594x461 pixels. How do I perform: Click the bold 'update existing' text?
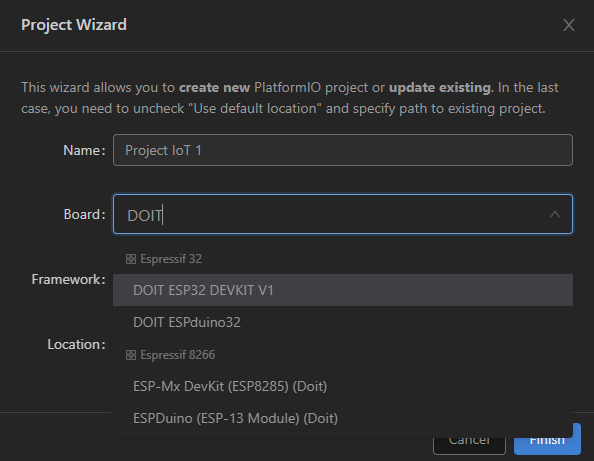point(441,88)
